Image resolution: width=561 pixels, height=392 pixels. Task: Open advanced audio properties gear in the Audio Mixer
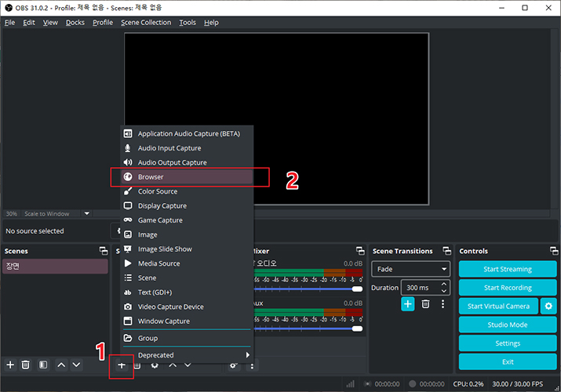[233, 365]
